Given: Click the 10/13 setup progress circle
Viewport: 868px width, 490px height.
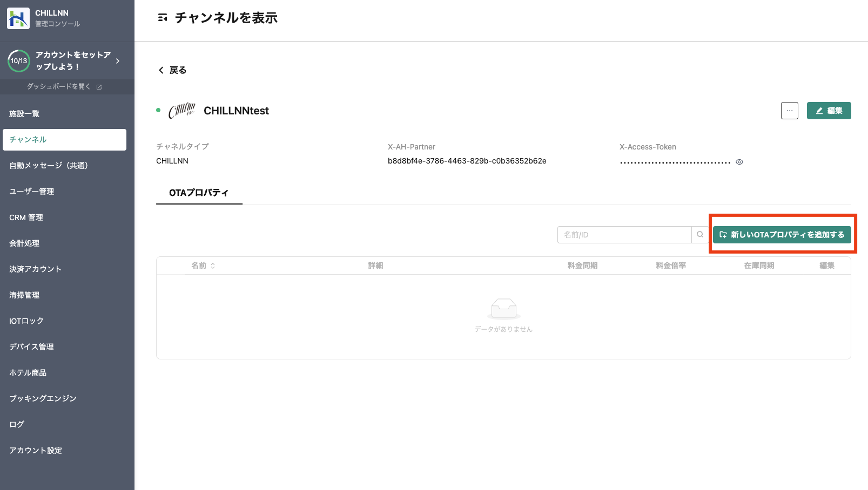Looking at the screenshot, I should pos(19,61).
